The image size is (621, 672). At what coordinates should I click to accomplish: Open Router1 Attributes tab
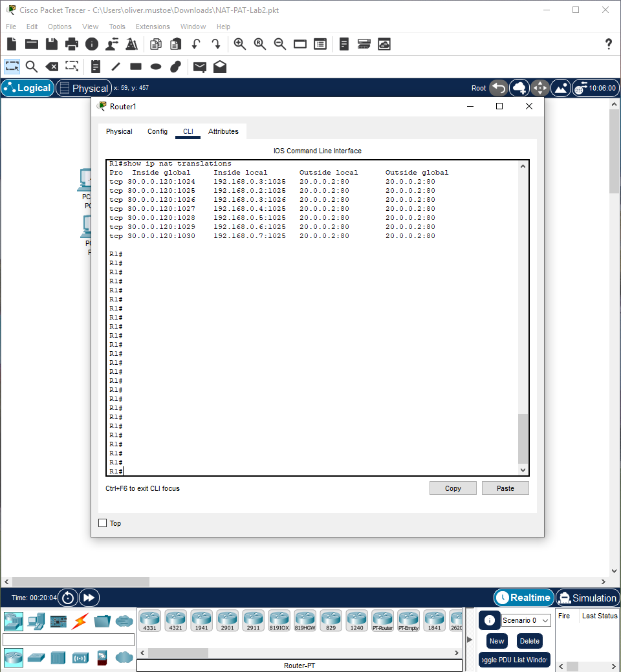[x=223, y=131]
